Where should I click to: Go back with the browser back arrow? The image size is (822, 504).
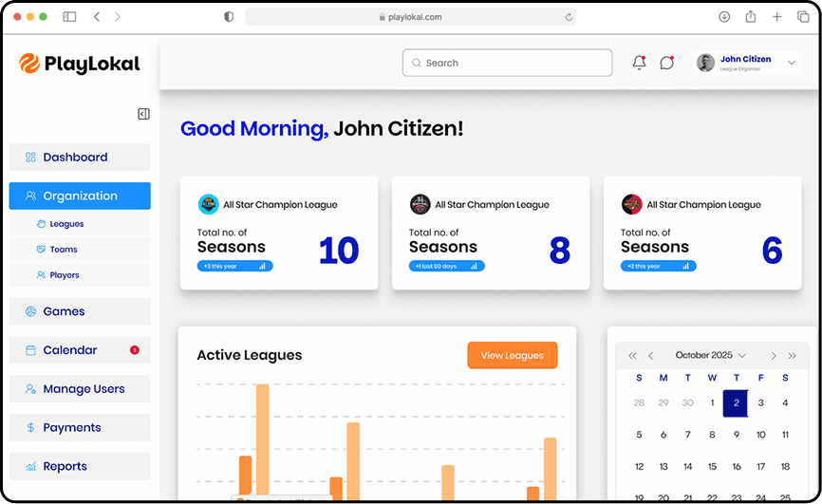coord(97,17)
